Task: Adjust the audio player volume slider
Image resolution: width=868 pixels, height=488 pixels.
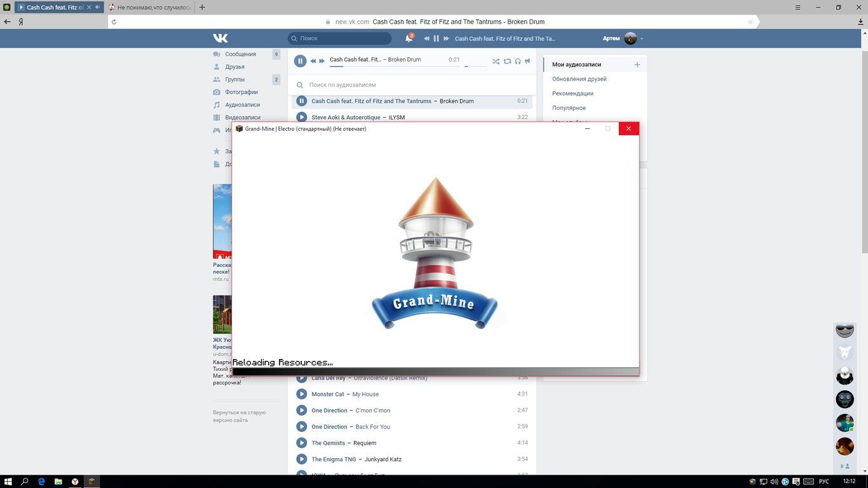Action: pyautogui.click(x=475, y=66)
